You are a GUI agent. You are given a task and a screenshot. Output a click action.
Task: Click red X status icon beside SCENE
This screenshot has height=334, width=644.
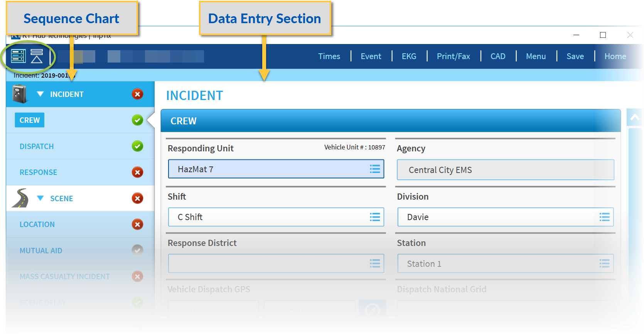pos(137,198)
